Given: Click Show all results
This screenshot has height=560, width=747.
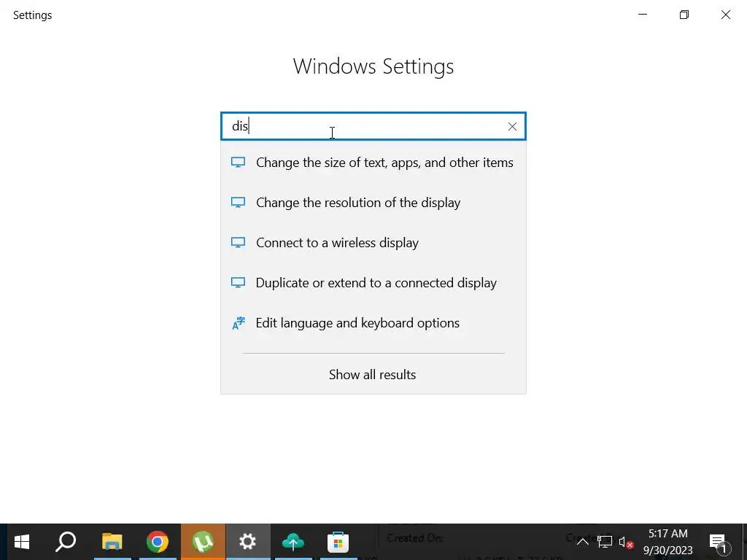Looking at the screenshot, I should click(373, 374).
